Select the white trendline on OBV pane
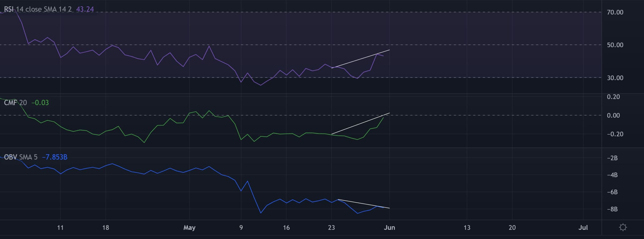Viewport: 644px width, 239px height. pyautogui.click(x=364, y=204)
